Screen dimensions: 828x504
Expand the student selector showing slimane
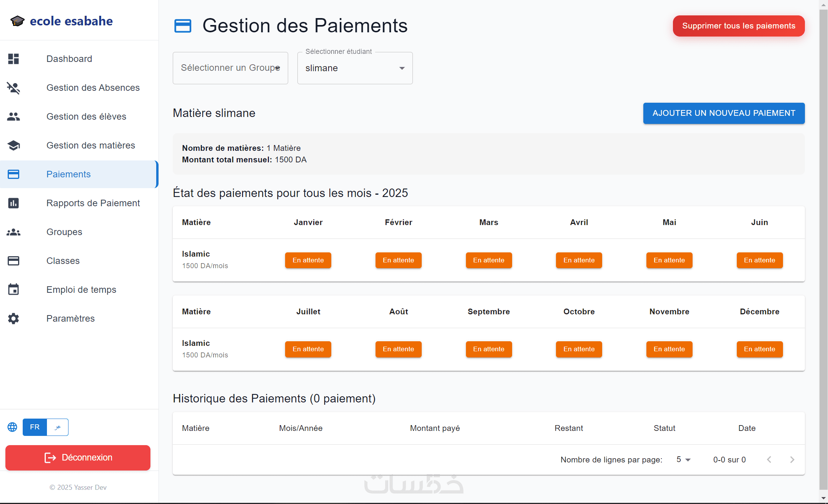(355, 68)
